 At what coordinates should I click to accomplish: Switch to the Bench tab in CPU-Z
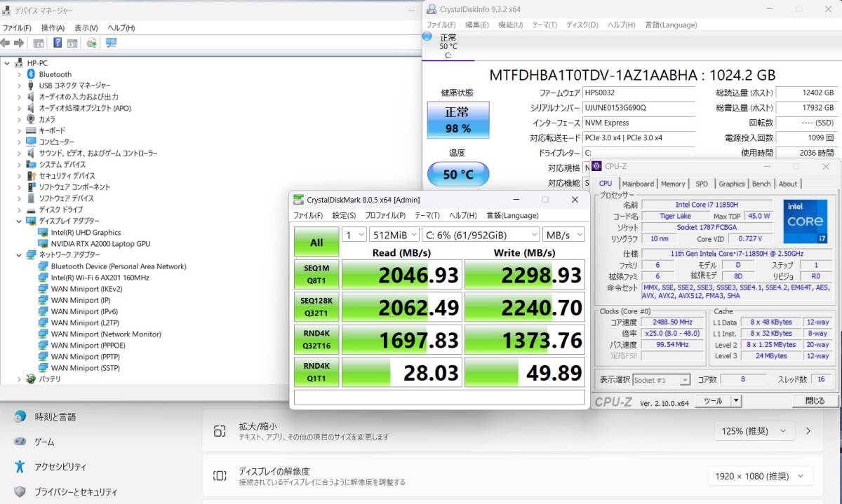(x=761, y=184)
